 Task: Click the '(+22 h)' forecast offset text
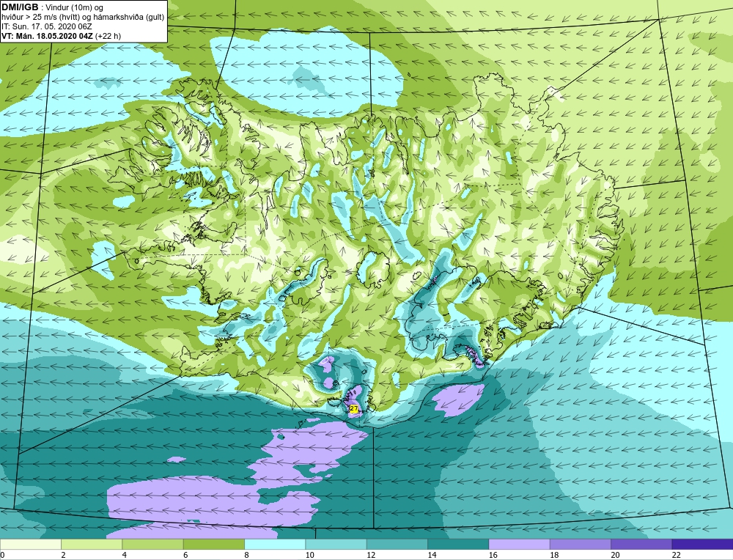click(x=108, y=36)
